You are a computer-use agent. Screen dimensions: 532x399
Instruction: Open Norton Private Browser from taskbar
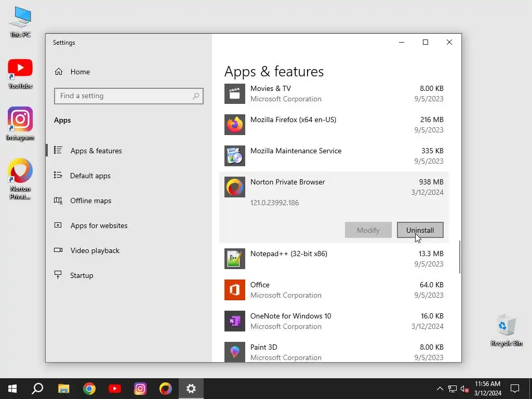tap(166, 389)
